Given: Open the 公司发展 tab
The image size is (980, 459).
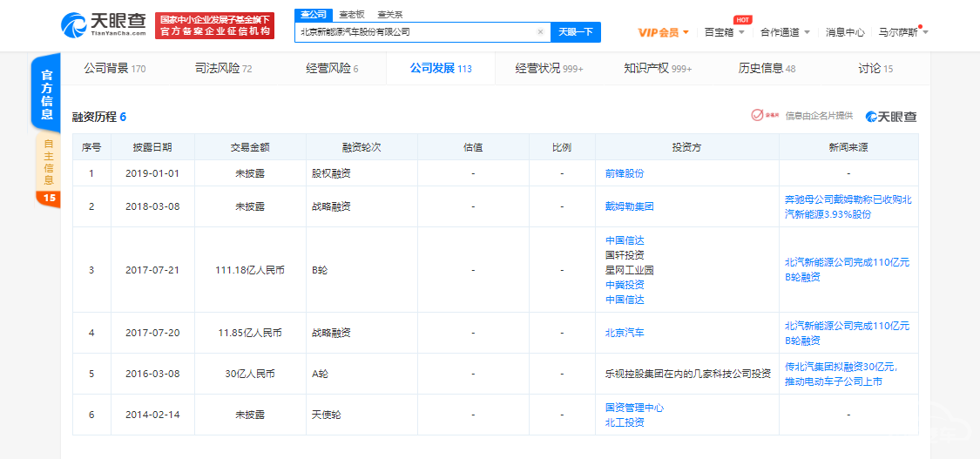Looking at the screenshot, I should click(440, 69).
